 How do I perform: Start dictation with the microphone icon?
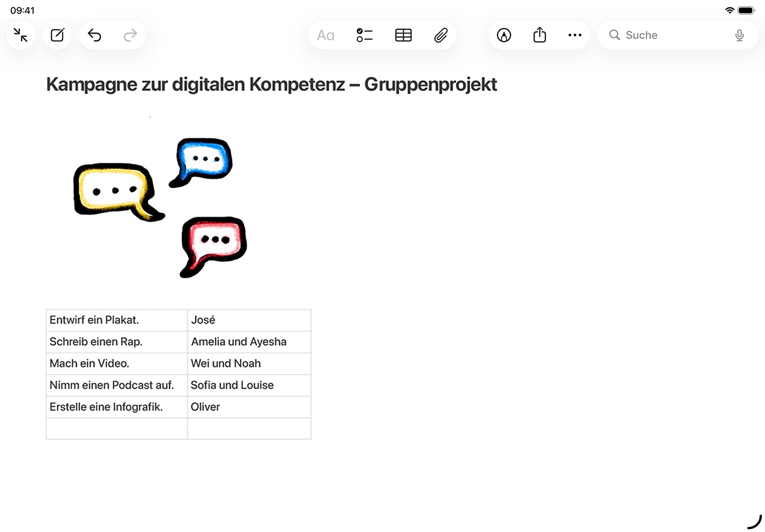739,35
